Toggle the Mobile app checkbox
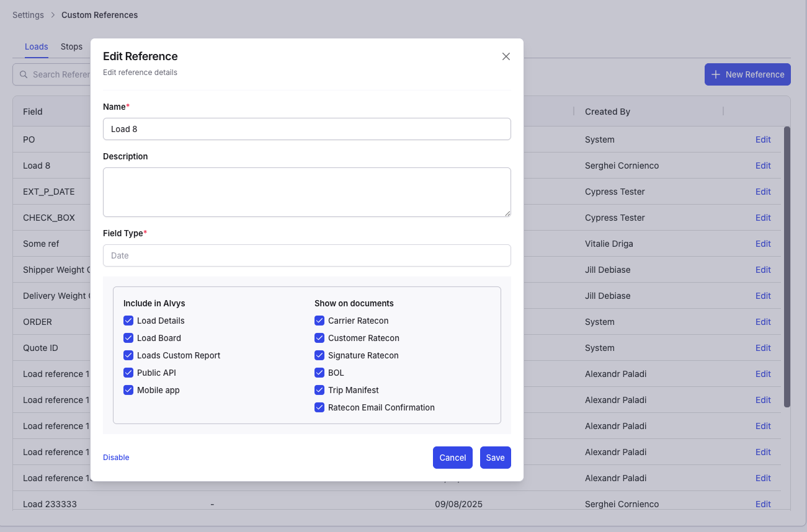Image resolution: width=807 pixels, height=532 pixels. [x=128, y=390]
